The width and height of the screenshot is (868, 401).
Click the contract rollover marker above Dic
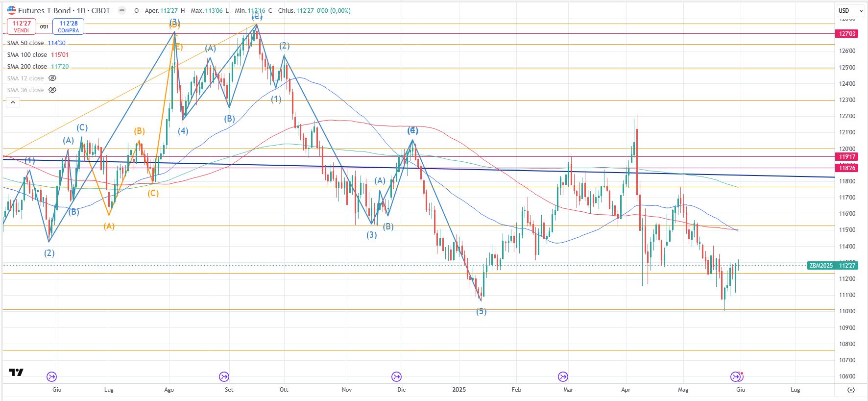tap(396, 376)
